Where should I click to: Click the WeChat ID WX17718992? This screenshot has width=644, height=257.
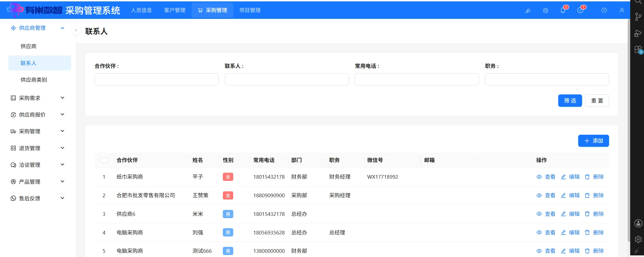[383, 177]
